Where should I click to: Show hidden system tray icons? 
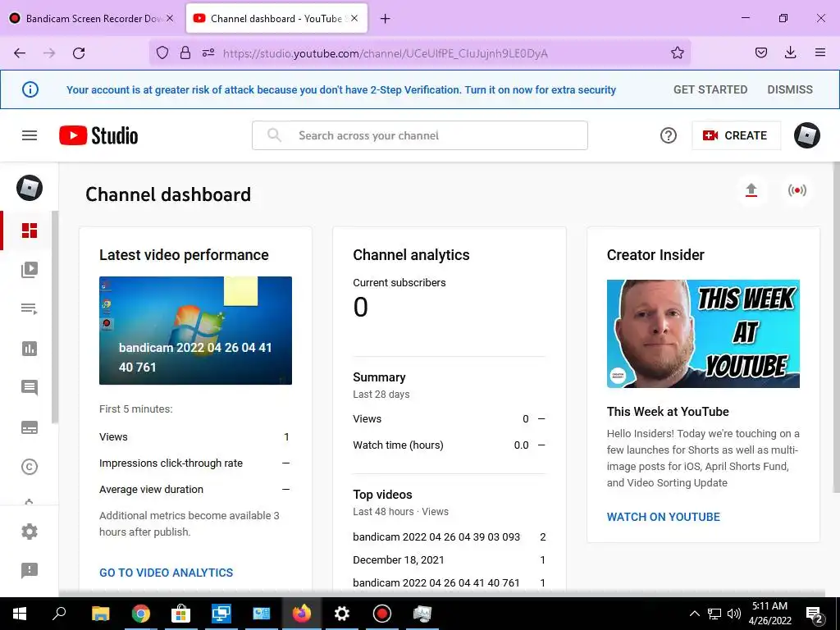tap(694, 614)
